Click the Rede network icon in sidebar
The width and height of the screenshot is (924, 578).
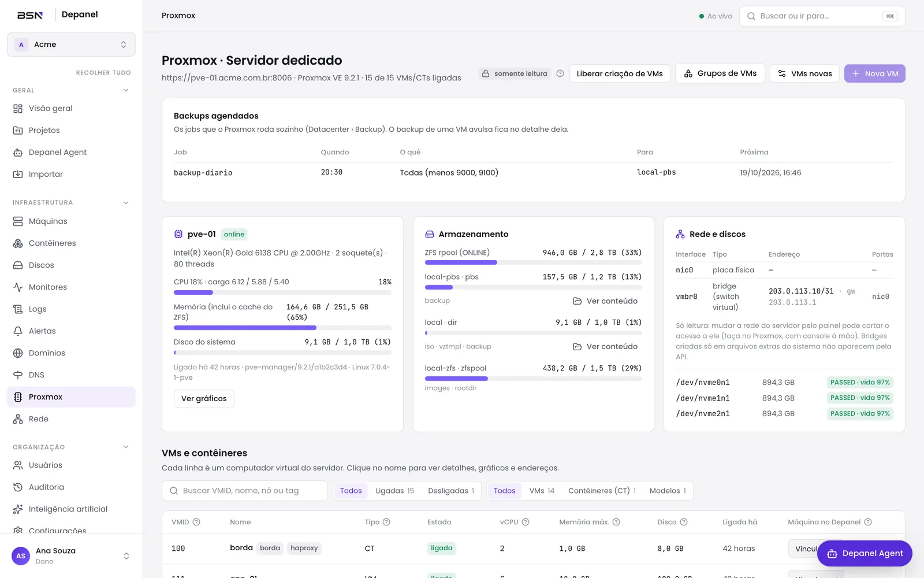(18, 419)
